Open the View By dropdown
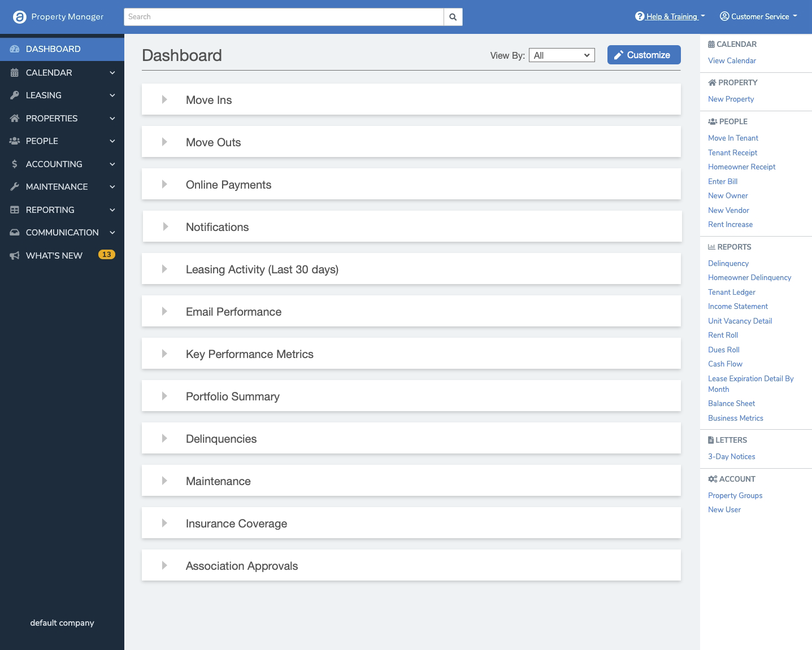 pos(562,55)
